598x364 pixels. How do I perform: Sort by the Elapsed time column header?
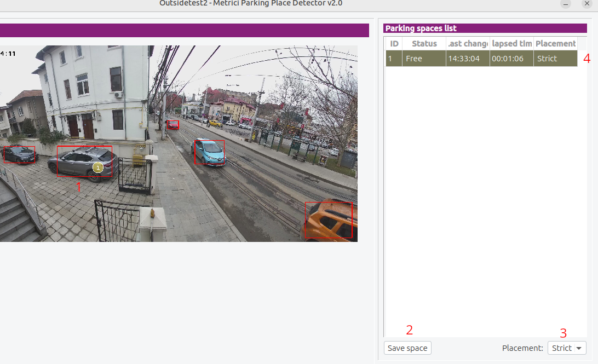[512, 44]
